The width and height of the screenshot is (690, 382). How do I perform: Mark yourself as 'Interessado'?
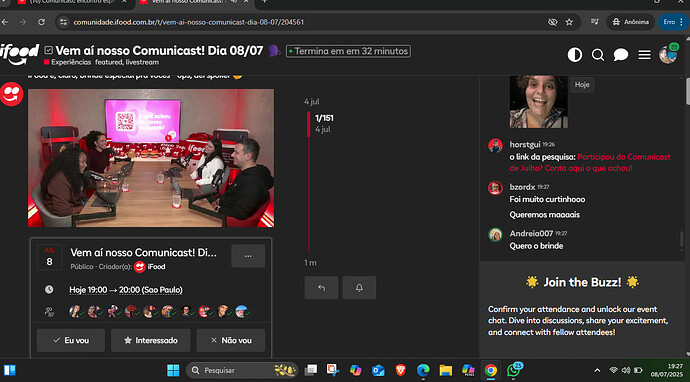[150, 340]
